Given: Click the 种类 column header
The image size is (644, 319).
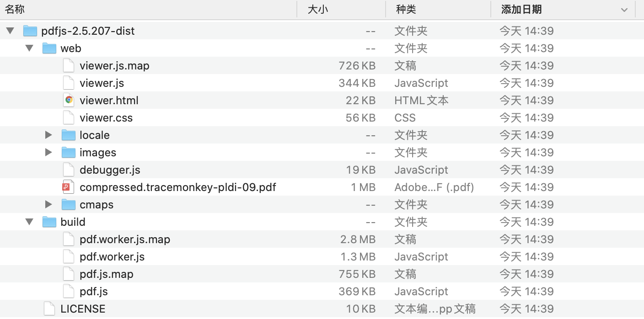Looking at the screenshot, I should [406, 9].
